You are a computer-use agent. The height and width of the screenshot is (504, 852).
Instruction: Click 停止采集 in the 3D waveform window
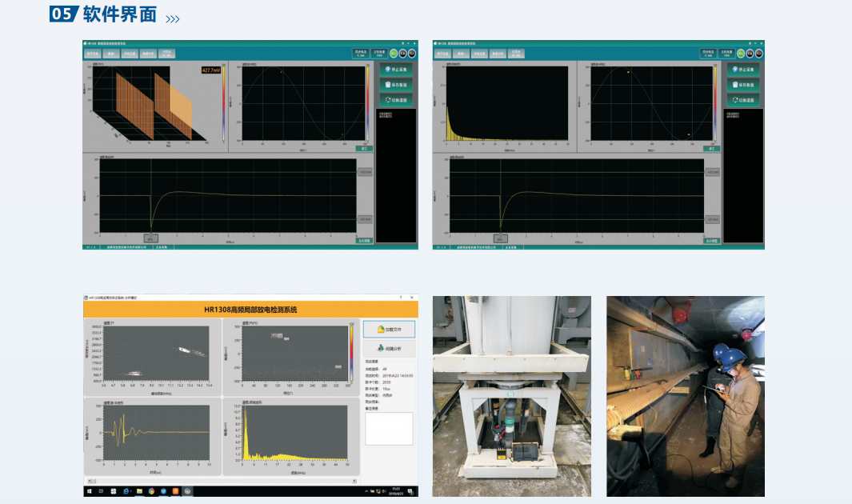(396, 70)
